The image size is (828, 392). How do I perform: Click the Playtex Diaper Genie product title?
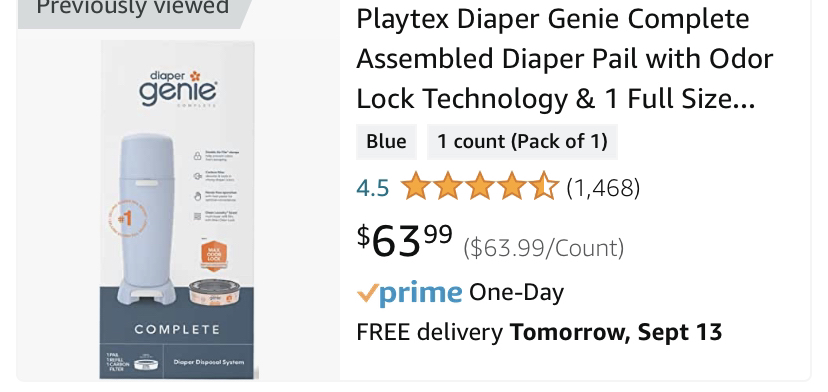tap(564, 58)
